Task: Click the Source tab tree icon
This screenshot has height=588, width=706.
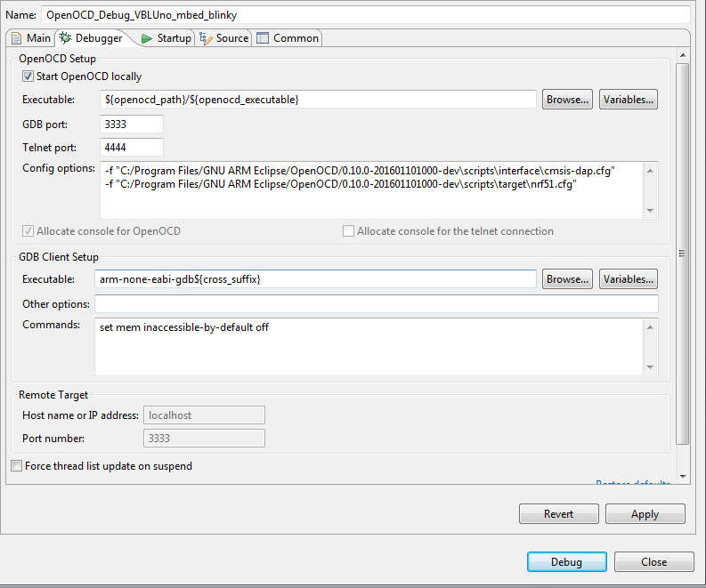Action: [206, 38]
